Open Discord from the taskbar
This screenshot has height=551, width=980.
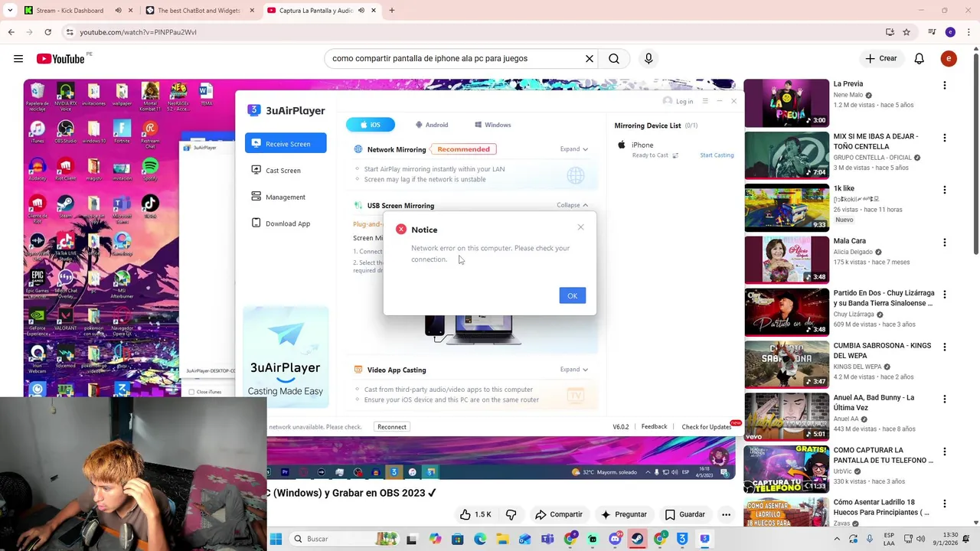(615, 539)
